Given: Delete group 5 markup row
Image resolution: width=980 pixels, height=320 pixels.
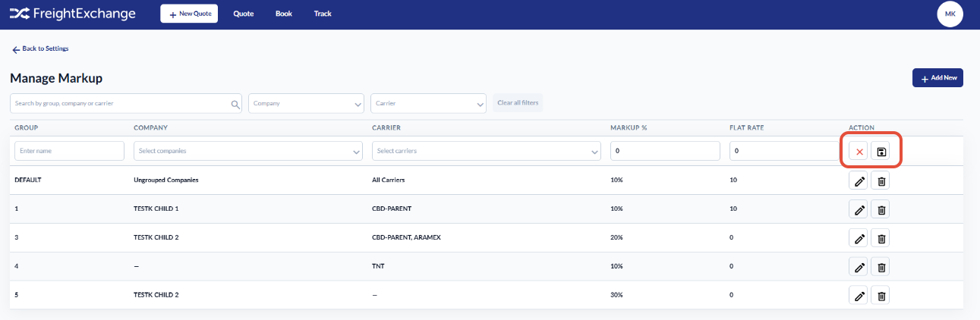Looking at the screenshot, I should (881, 296).
